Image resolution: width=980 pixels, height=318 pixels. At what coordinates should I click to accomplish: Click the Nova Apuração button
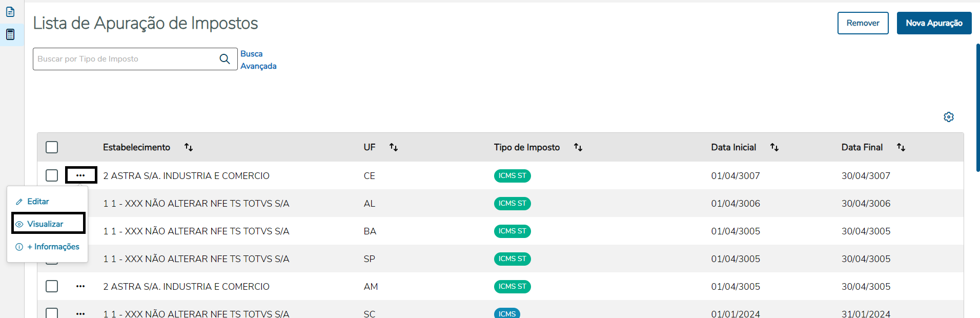pyautogui.click(x=934, y=23)
